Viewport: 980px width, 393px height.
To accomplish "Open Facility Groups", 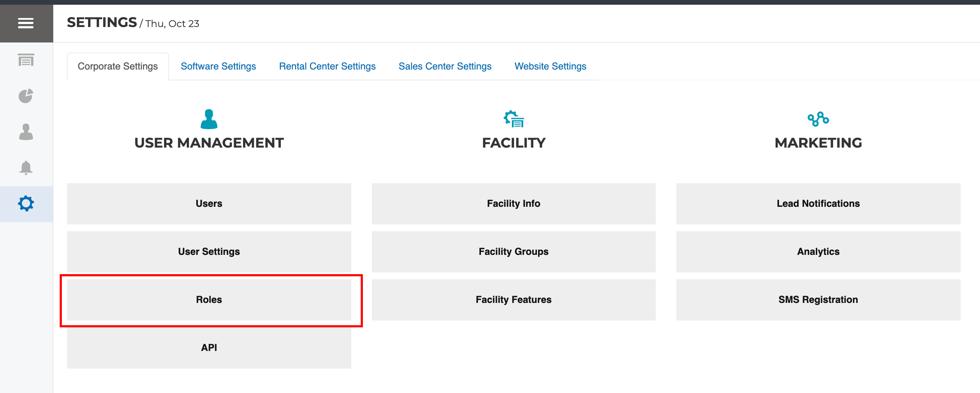I will pyautogui.click(x=514, y=252).
